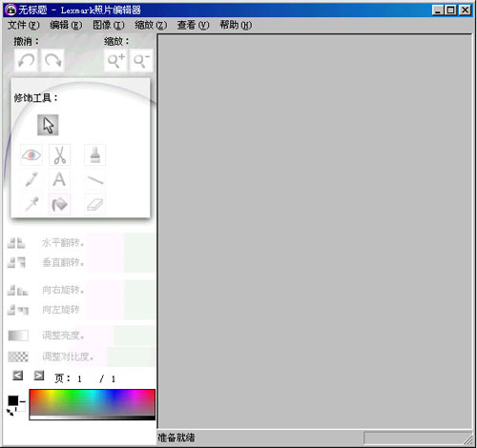477x448 pixels.
Task: Pick the stamp tool
Action: click(94, 155)
